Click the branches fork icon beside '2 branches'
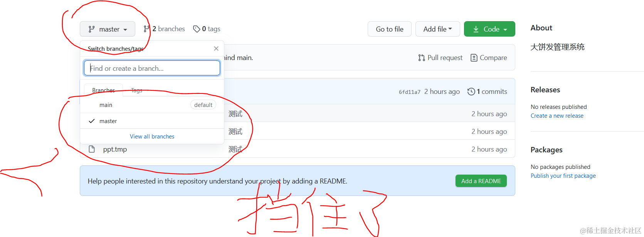Screen dimensions: 644x237 146,29
